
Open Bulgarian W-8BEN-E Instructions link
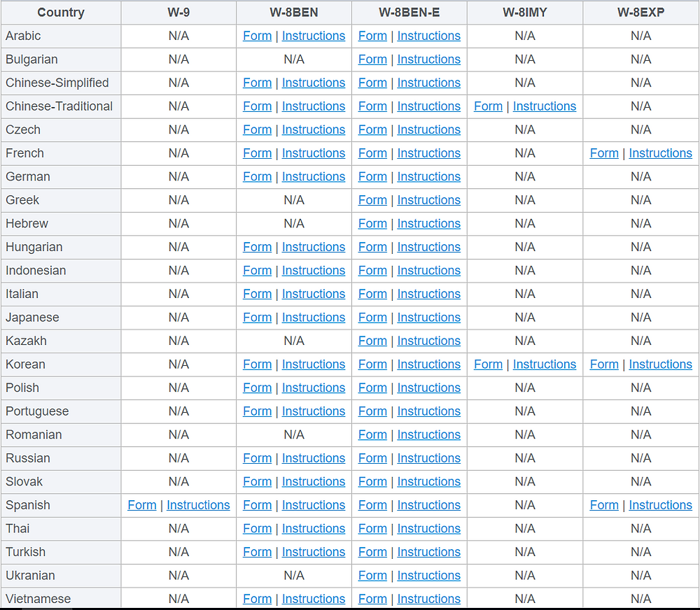coord(428,59)
